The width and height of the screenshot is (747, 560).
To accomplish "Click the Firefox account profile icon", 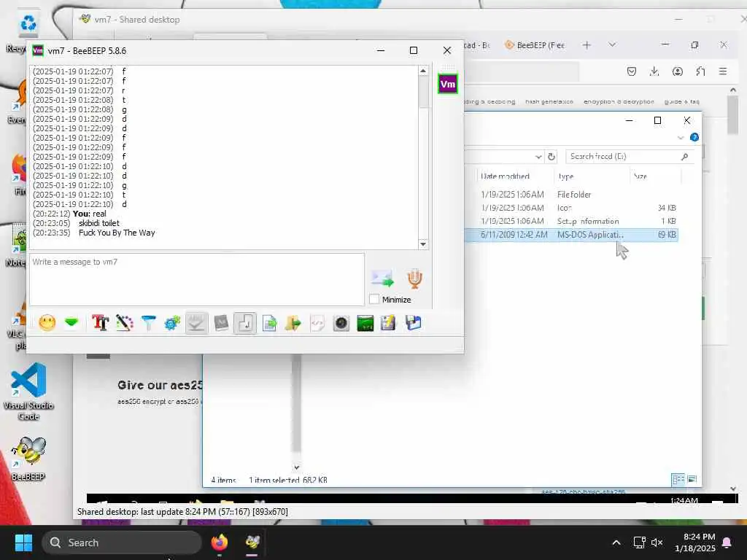I will click(x=678, y=71).
